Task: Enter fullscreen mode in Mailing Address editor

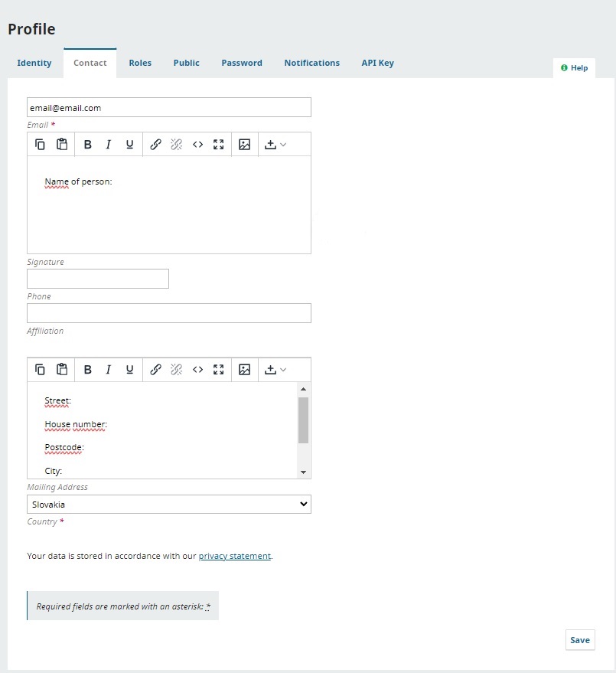Action: (x=219, y=370)
